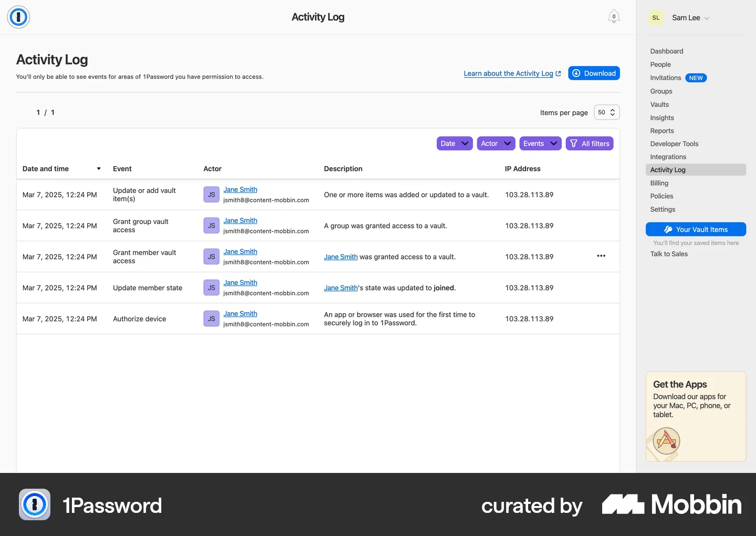
Task: Click the Get the Apps heading
Action: point(680,384)
